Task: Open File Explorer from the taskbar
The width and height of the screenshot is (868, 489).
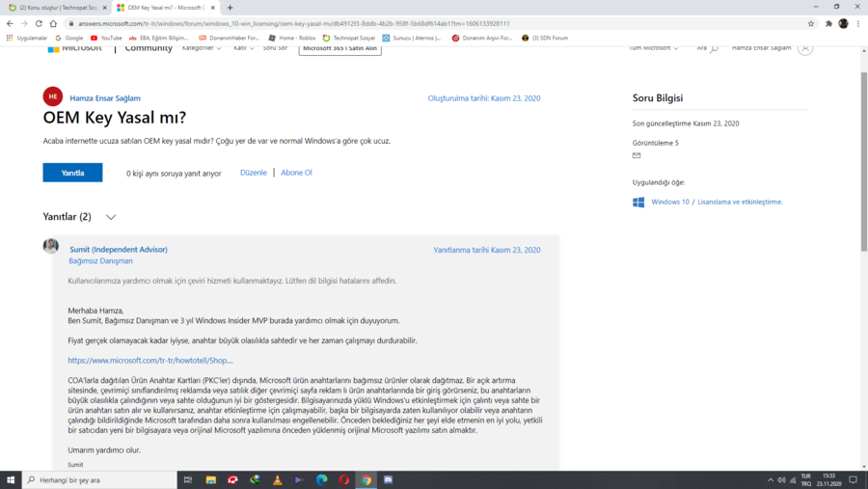Action: point(211,480)
